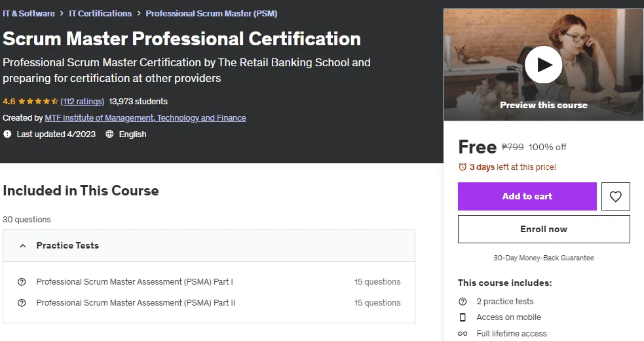Go to Professional Scrum Master (PSM) breadcrumb
The image size is (644, 341).
pos(212,14)
